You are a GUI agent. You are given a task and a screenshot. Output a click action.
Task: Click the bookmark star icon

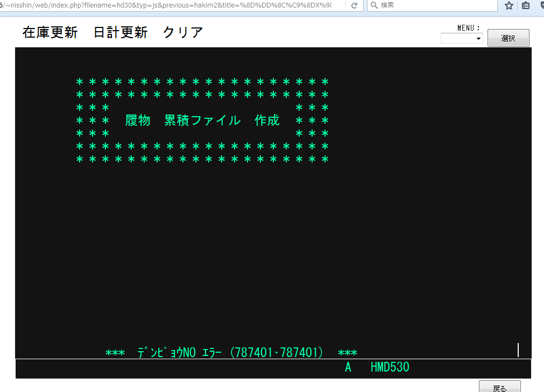pos(508,5)
